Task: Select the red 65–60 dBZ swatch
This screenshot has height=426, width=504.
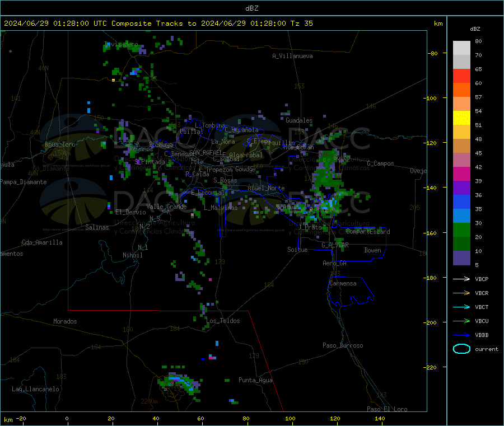Action: pos(461,76)
